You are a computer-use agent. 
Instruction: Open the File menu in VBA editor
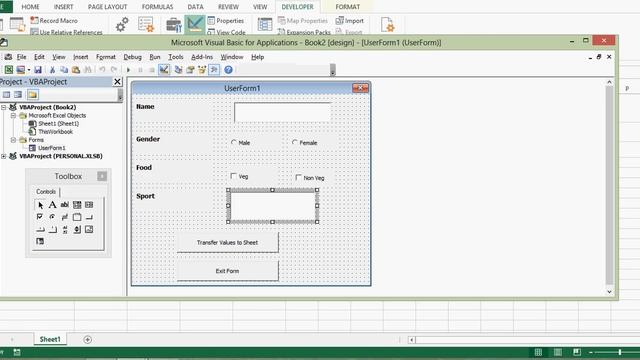(21, 57)
